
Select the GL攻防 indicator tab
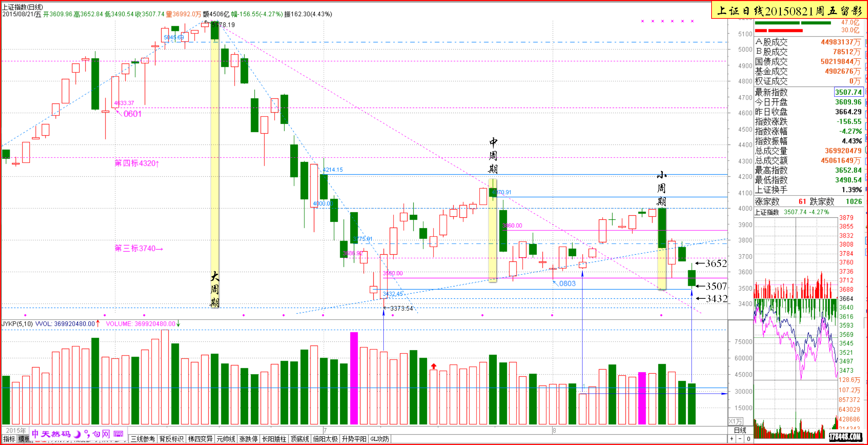380,439
